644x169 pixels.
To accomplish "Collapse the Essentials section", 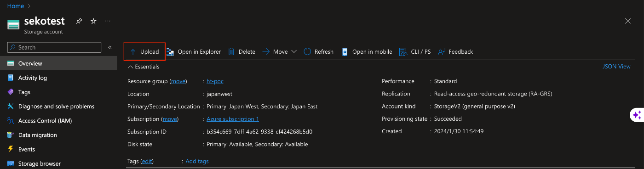I will [144, 67].
